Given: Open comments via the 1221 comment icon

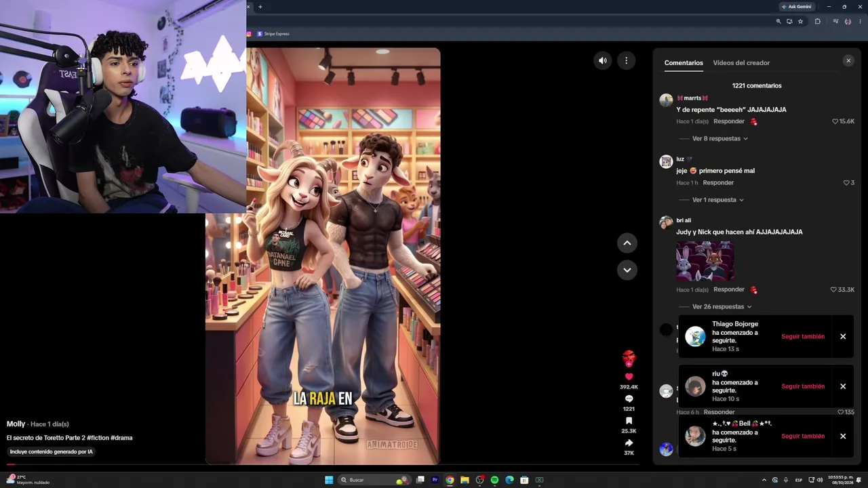Looking at the screenshot, I should point(629,399).
